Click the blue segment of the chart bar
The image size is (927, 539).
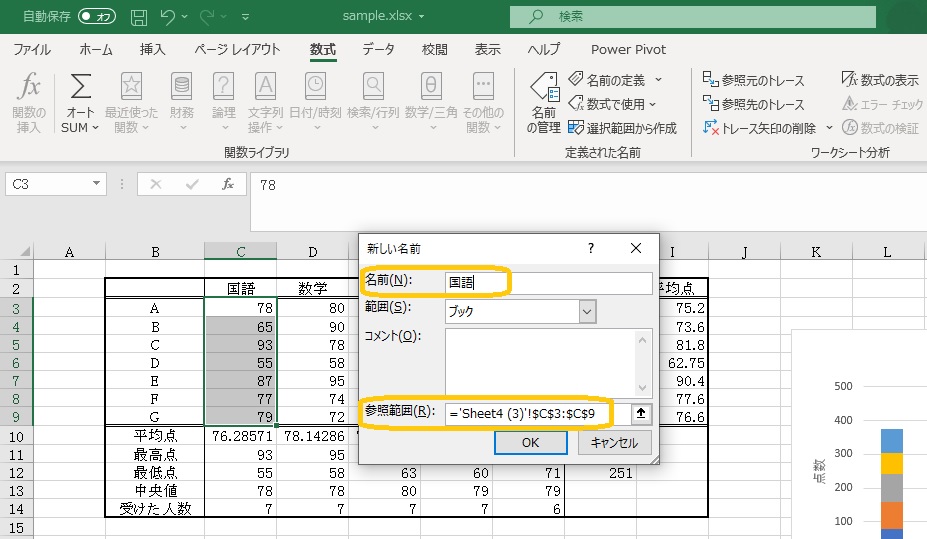tap(892, 440)
